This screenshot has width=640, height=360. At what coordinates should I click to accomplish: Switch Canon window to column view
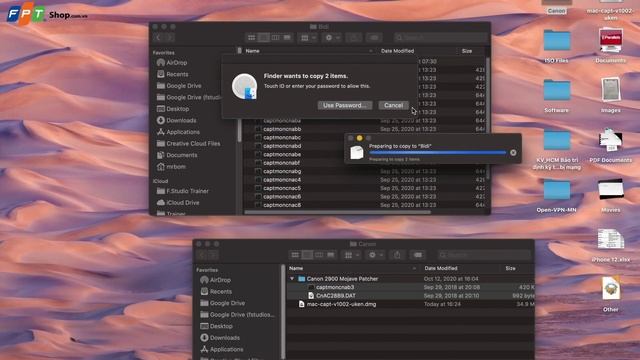coord(319,255)
